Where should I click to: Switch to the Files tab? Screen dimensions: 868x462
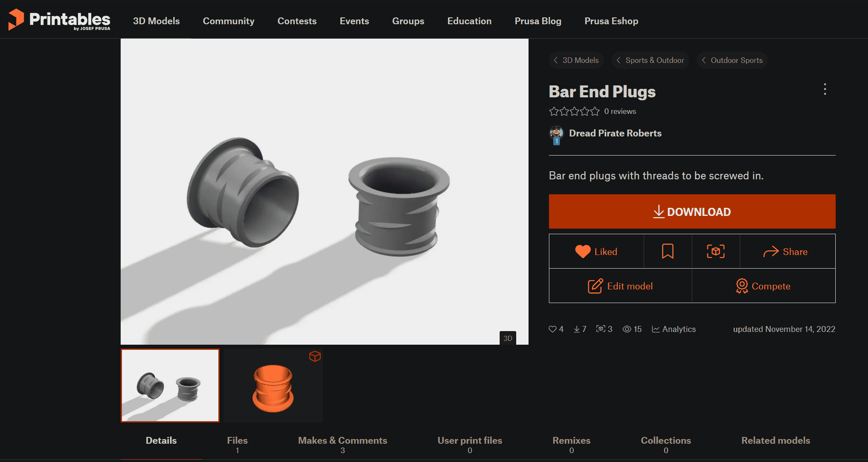tap(237, 445)
